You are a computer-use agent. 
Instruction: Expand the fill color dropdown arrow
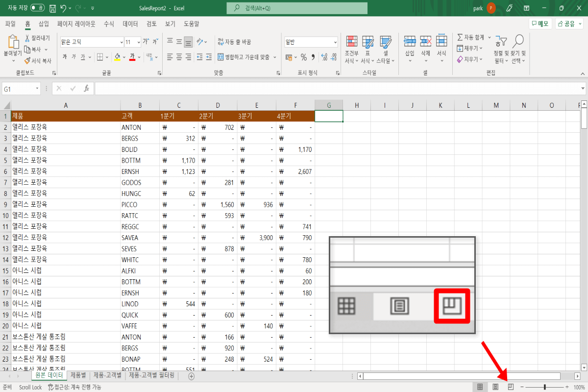click(124, 57)
